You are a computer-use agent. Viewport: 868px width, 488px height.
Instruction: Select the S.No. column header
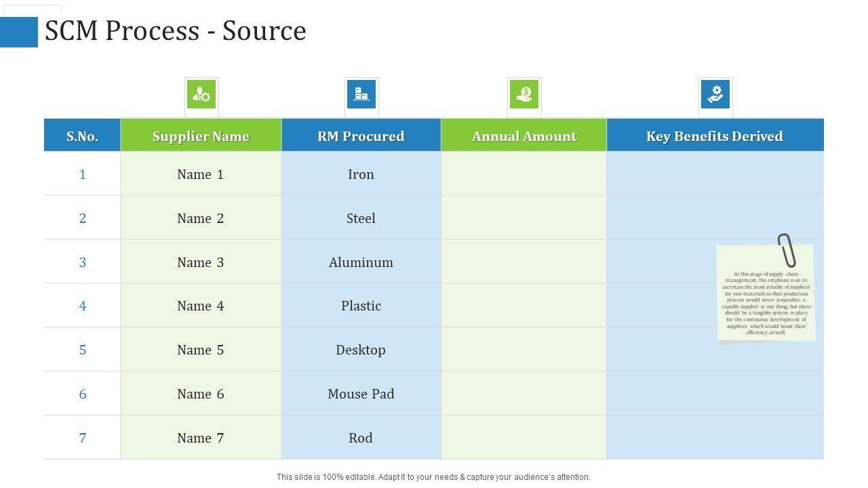coord(82,136)
